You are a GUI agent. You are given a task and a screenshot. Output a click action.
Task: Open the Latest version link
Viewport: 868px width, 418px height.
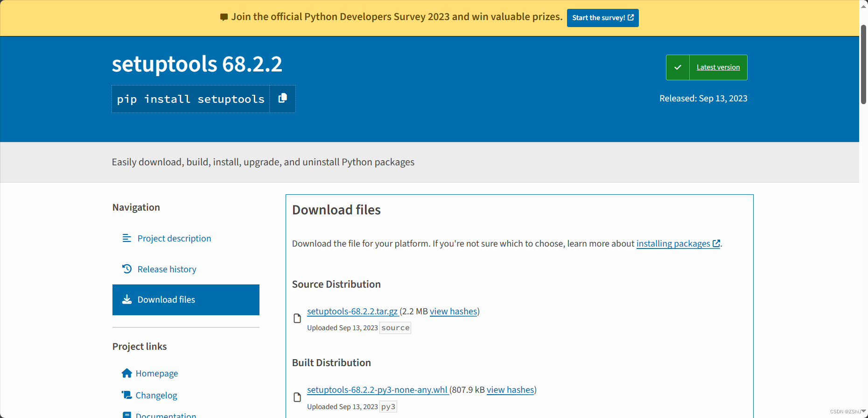click(x=718, y=67)
